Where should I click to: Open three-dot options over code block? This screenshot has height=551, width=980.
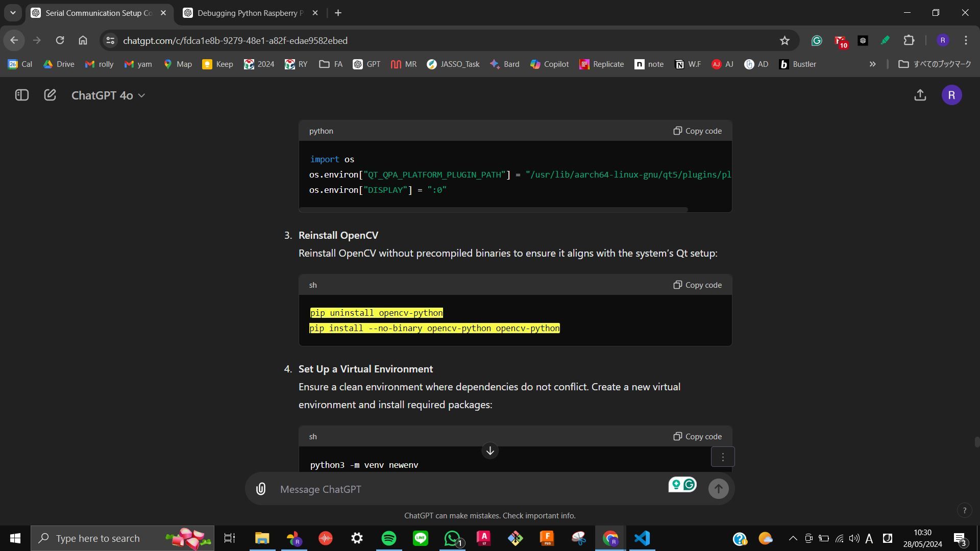click(x=723, y=457)
